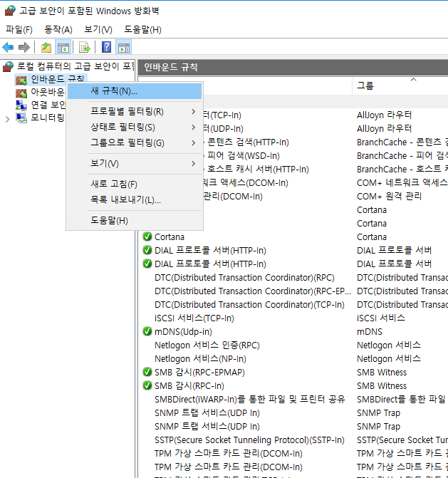
Task: Select SMB 감시(RPC-EPMAP) rule text
Action: (x=199, y=372)
